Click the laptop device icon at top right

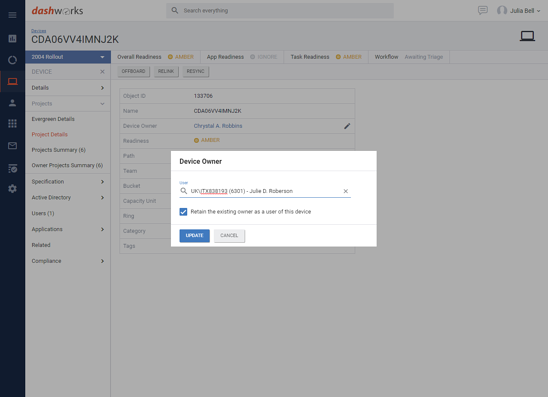pos(527,36)
